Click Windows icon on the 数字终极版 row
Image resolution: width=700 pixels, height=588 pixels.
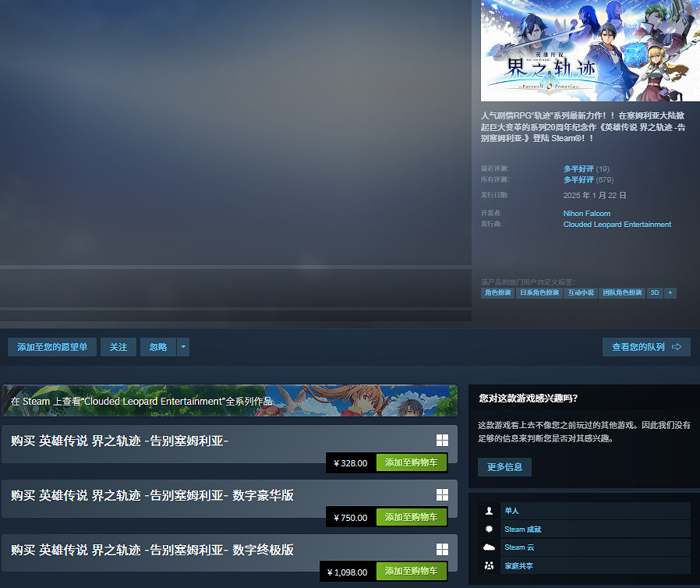[442, 549]
